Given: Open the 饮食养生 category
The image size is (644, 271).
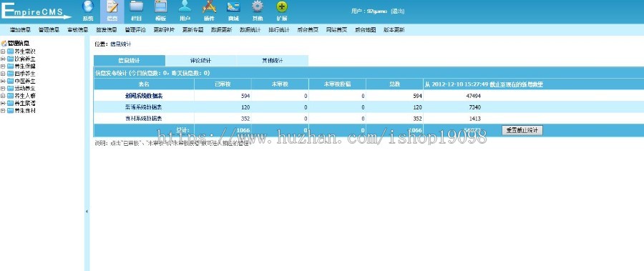Looking at the screenshot, I should (x=25, y=59).
